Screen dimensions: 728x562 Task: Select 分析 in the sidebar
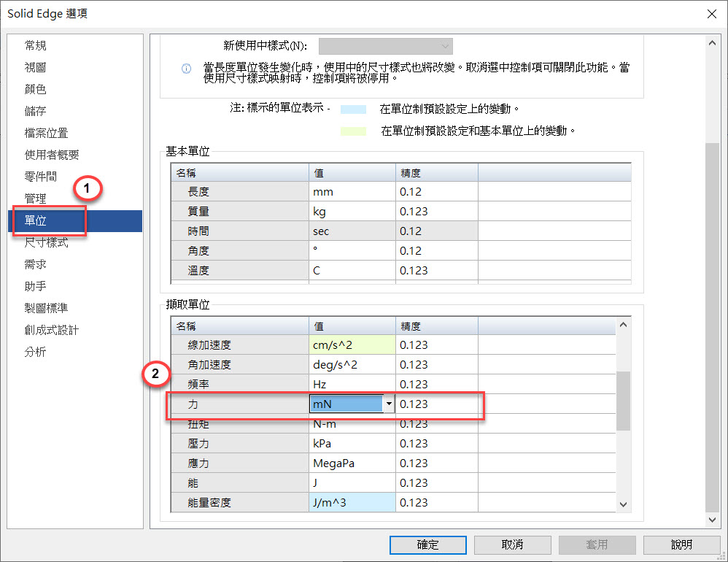pyautogui.click(x=35, y=352)
